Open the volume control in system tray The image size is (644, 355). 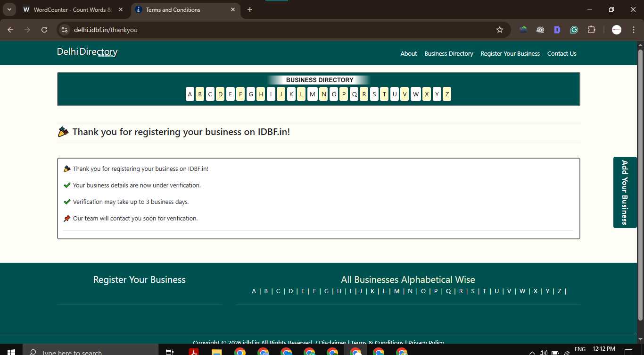tap(544, 352)
